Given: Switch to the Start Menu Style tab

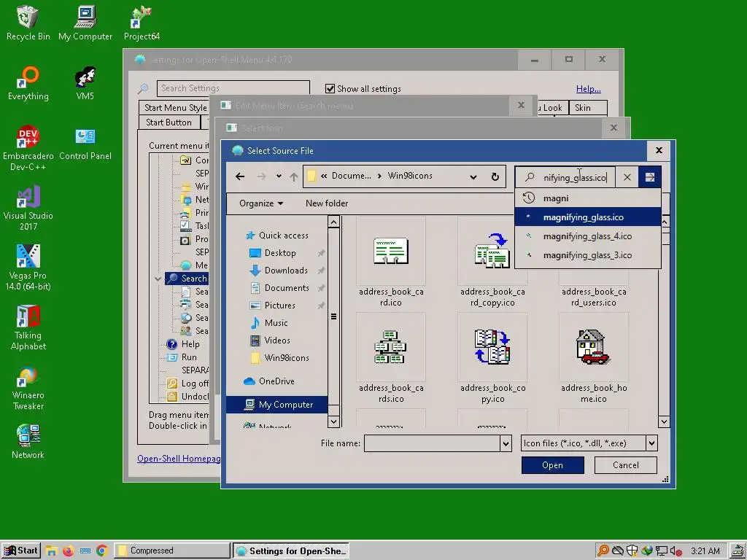Looking at the screenshot, I should tap(174, 108).
